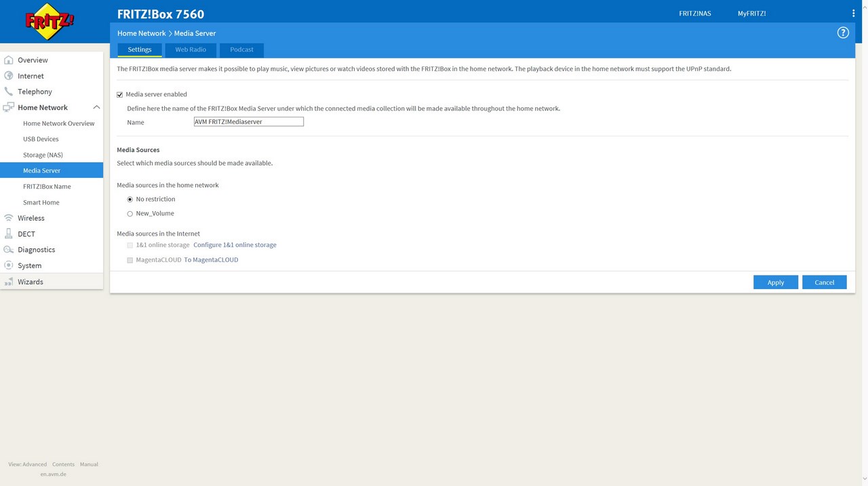Open the FRITZ!NAS link
868x486 pixels.
point(695,14)
